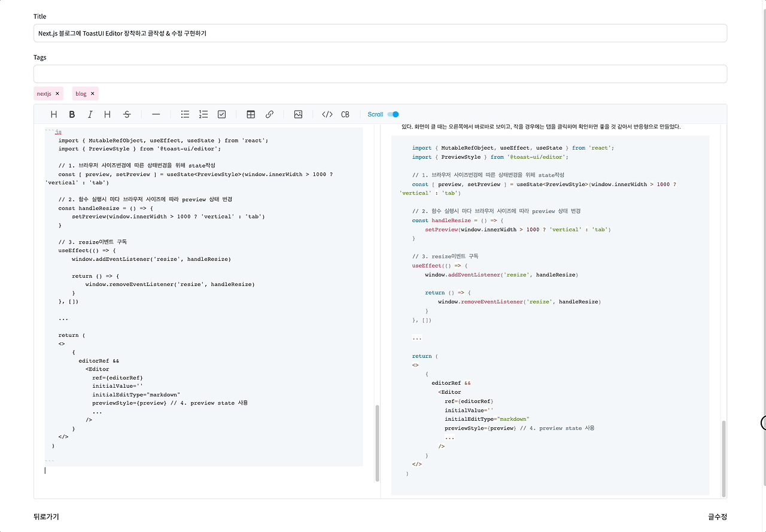
Task: Click into the Tags input field
Action: pyautogui.click(x=380, y=74)
